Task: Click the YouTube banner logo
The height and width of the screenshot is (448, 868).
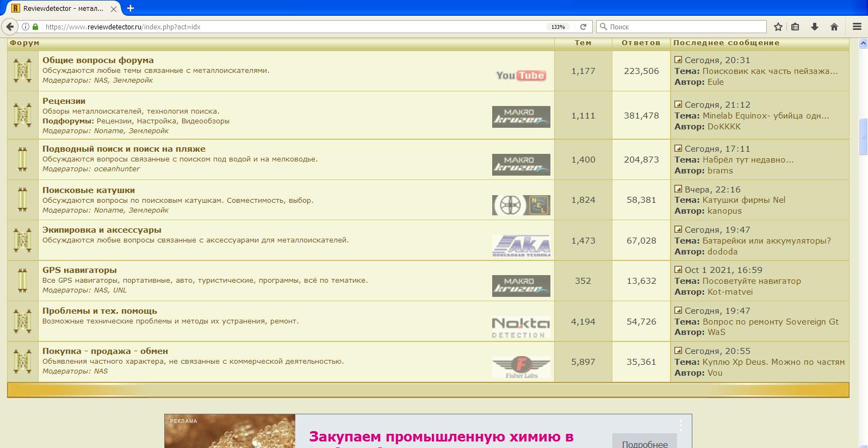Action: 520,76
